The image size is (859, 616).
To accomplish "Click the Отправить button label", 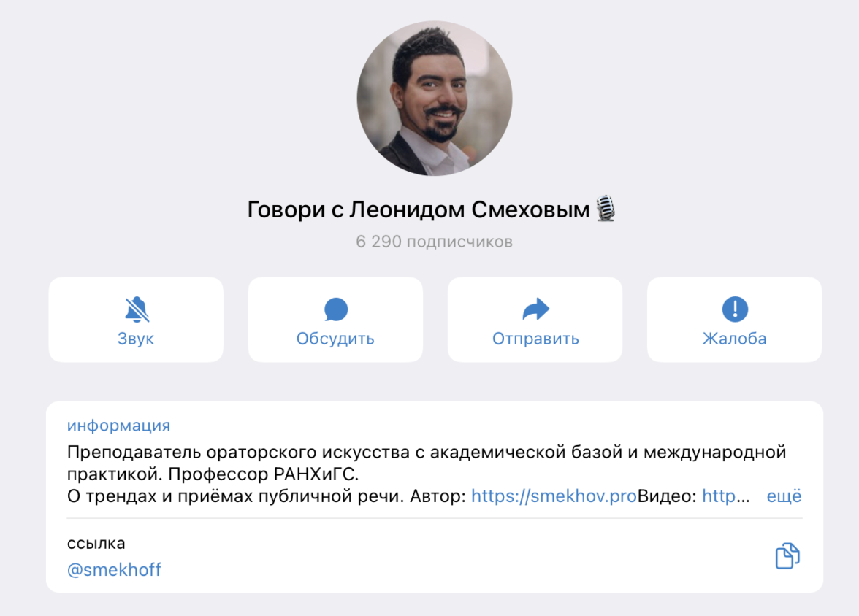I will click(536, 339).
